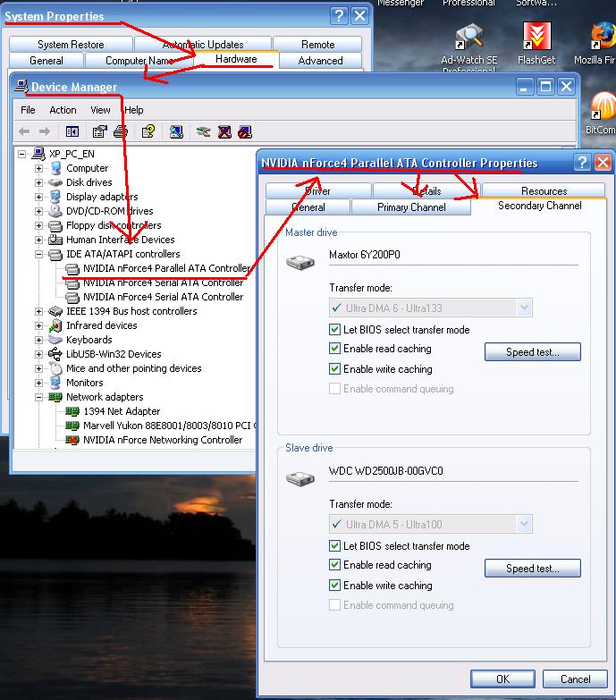Expand the Monitors tree node
The width and height of the screenshot is (616, 700).
[x=38, y=383]
